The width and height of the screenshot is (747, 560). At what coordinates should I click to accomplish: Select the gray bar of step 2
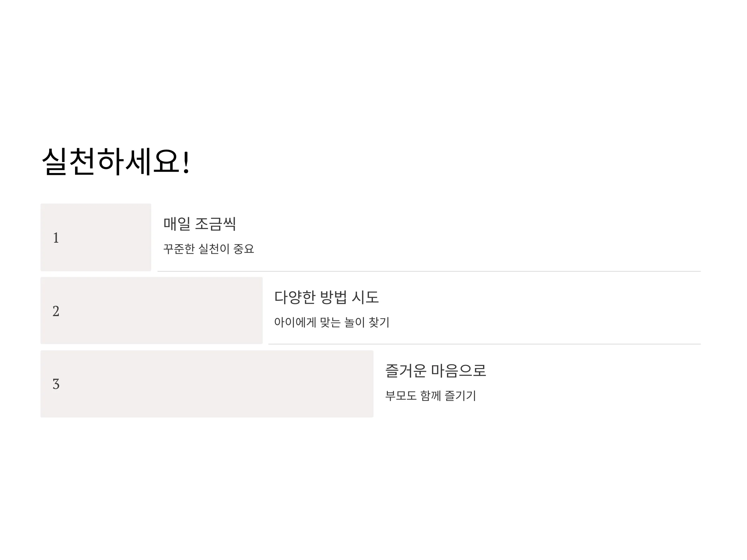(x=152, y=310)
